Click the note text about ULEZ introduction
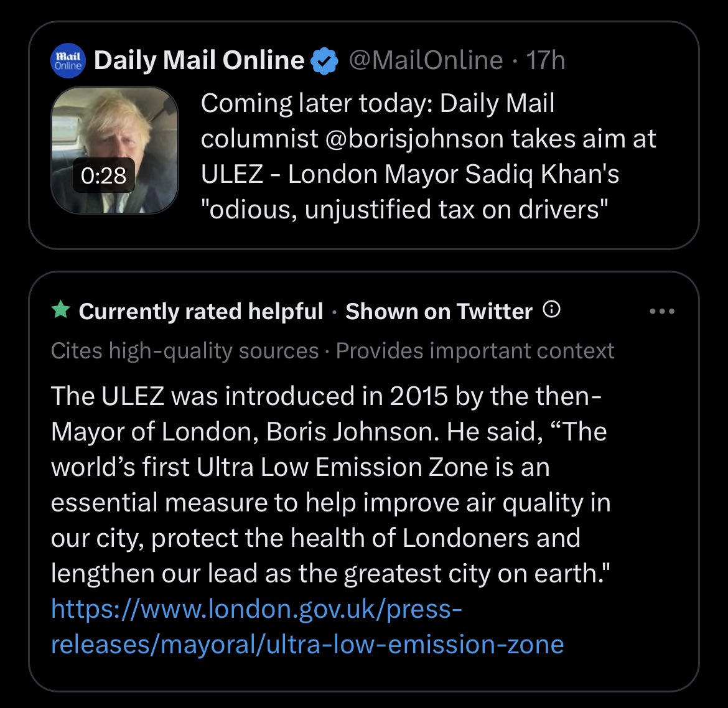Image resolution: width=728 pixels, height=708 pixels. click(x=330, y=484)
